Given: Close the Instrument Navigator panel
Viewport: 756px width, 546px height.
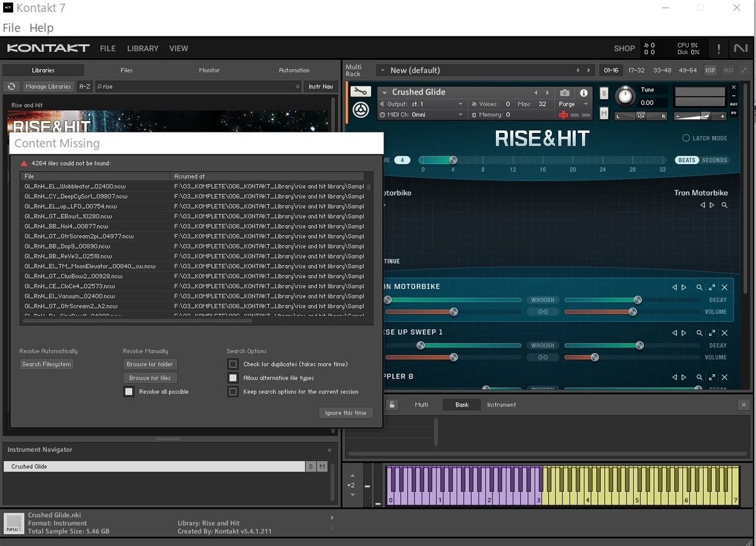Looking at the screenshot, I should coord(329,450).
